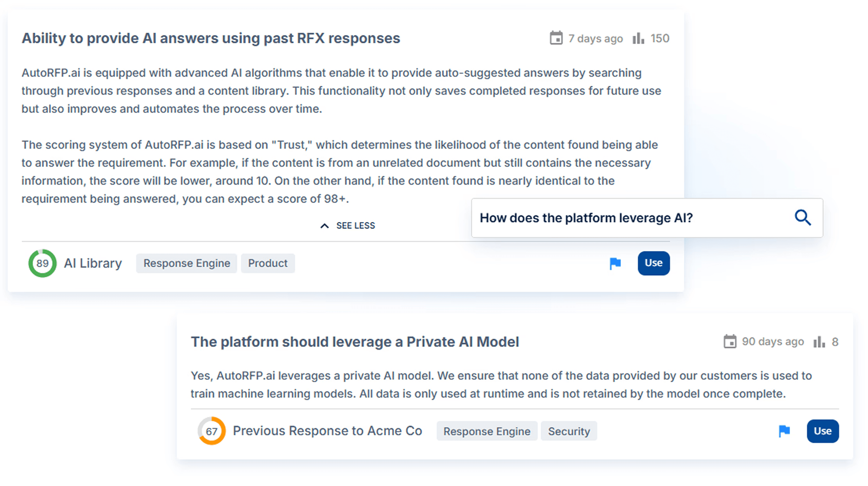The width and height of the screenshot is (868, 486).
Task: Click bar chart icon next to 150
Action: coord(638,38)
